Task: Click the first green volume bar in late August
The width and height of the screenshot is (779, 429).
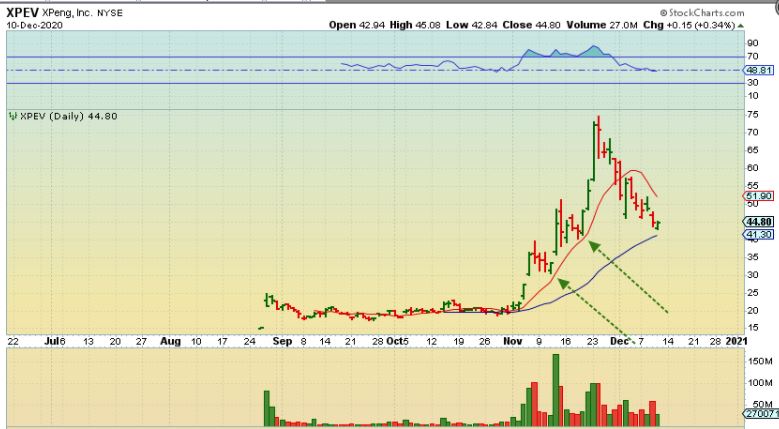Action: [x=266, y=409]
